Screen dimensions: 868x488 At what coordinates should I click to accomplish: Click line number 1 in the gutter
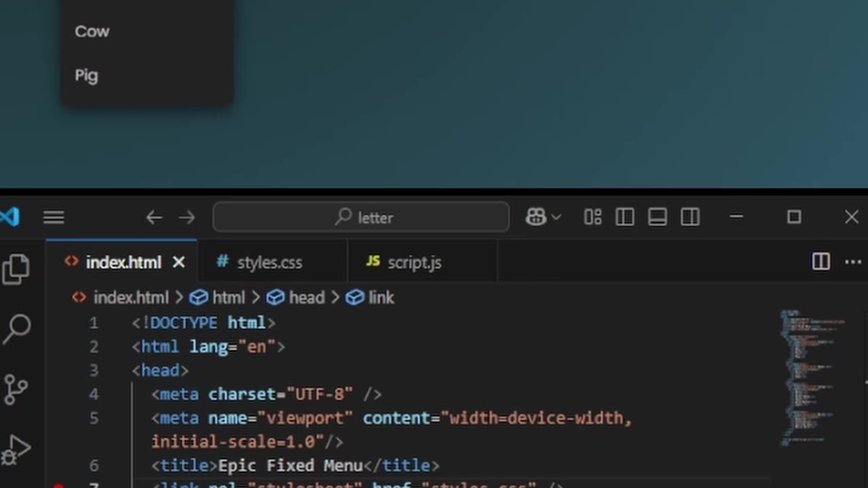coord(94,323)
